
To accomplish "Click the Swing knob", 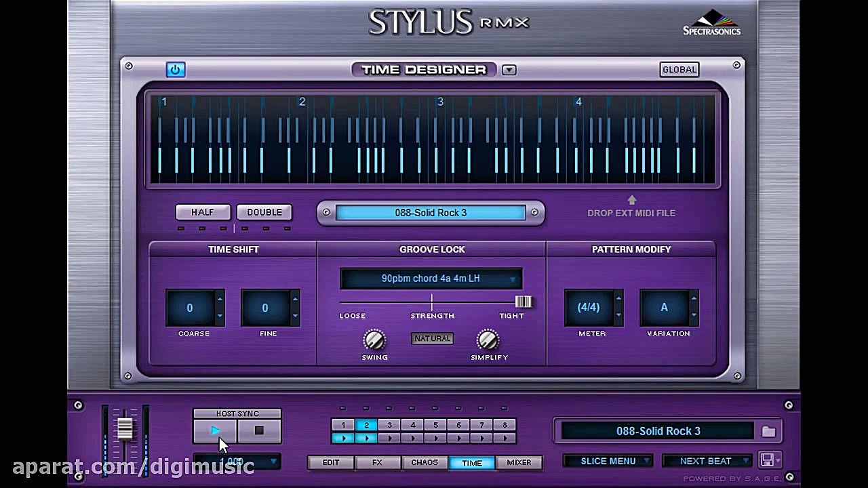I will click(374, 340).
